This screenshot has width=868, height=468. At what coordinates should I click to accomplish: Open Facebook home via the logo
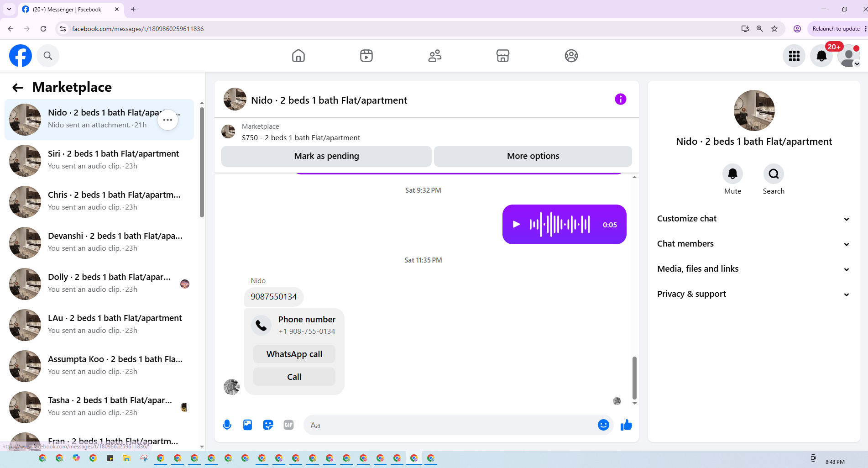(x=21, y=56)
